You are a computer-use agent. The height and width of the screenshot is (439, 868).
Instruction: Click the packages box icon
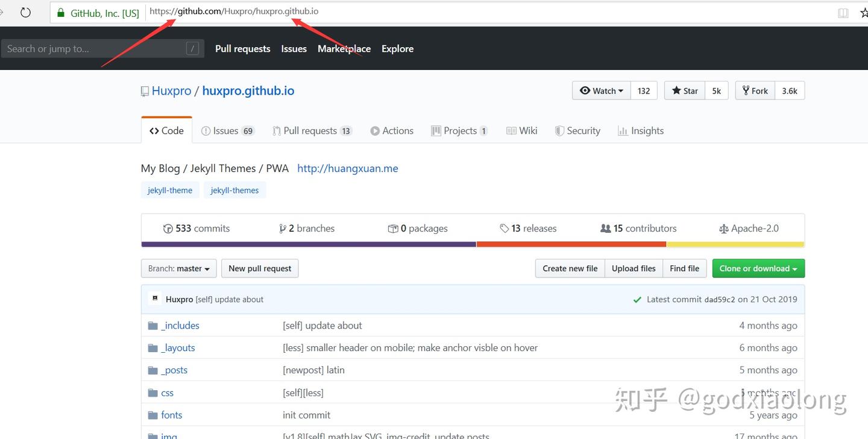pyautogui.click(x=393, y=228)
